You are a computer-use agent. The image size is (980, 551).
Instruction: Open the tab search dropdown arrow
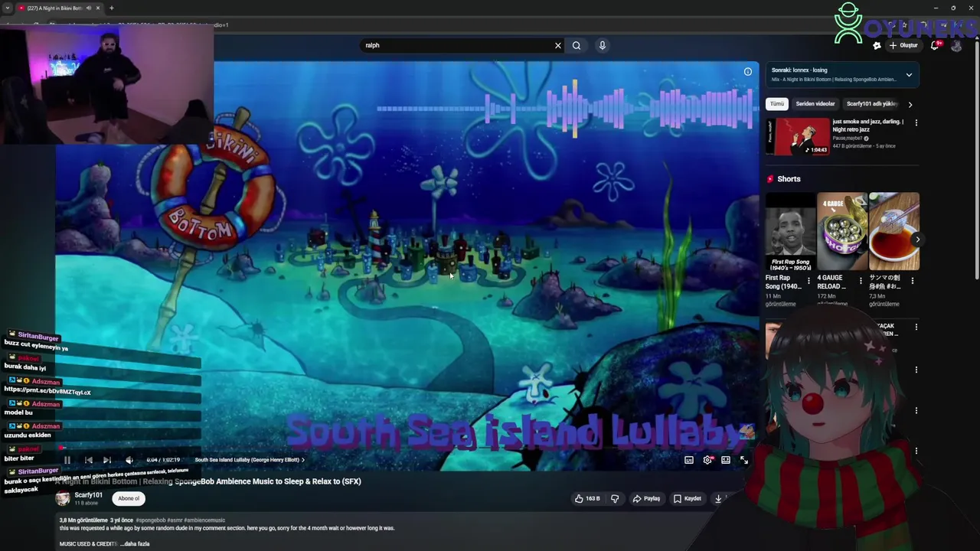tap(7, 8)
